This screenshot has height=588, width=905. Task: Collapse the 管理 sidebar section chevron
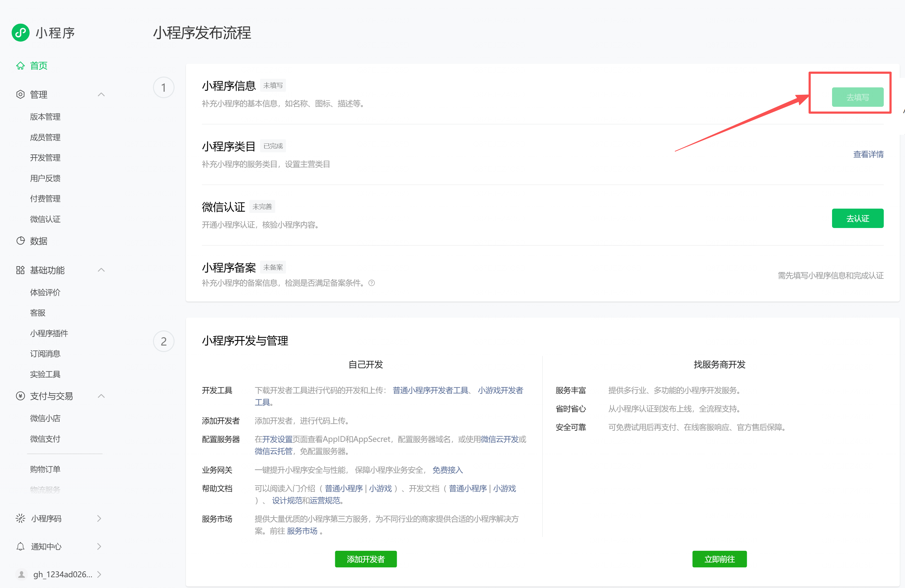pyautogui.click(x=101, y=94)
